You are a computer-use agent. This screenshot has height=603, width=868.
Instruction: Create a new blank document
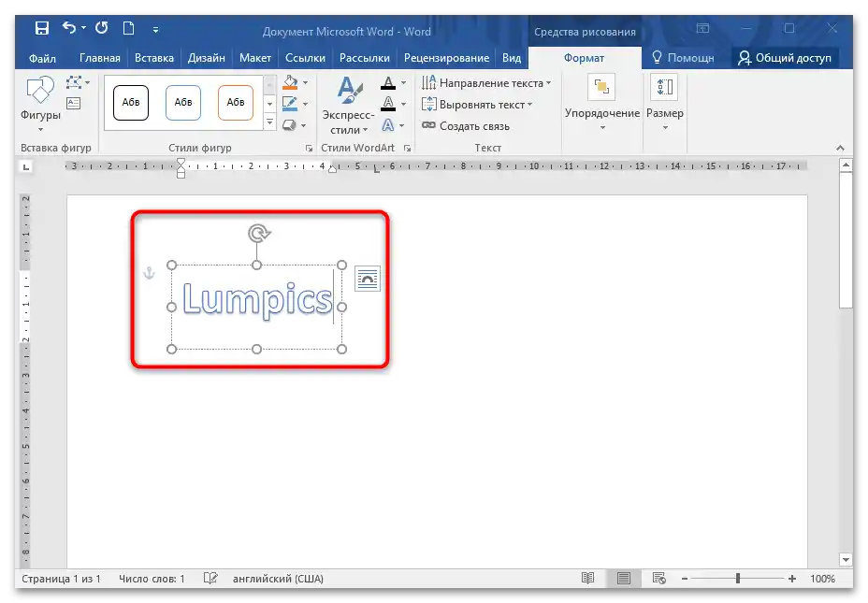pos(128,28)
